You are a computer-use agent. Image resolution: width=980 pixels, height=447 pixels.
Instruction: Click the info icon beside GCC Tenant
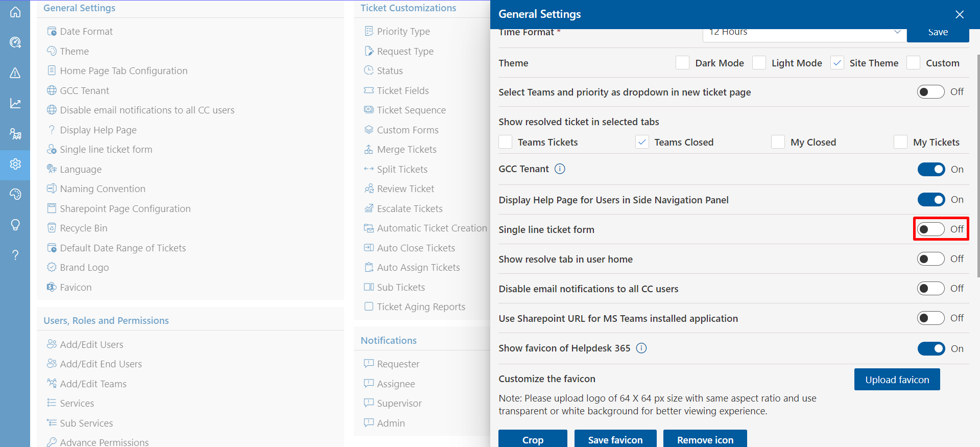560,169
